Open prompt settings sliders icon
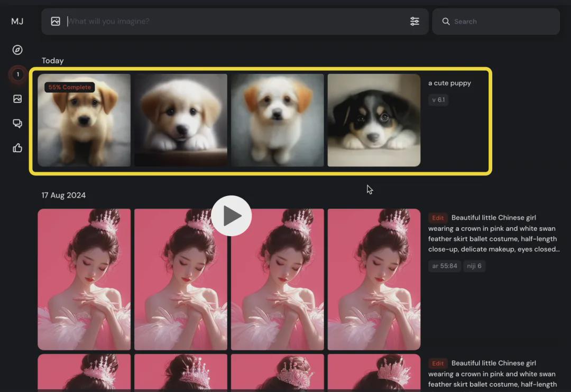The height and width of the screenshot is (392, 571). point(415,22)
